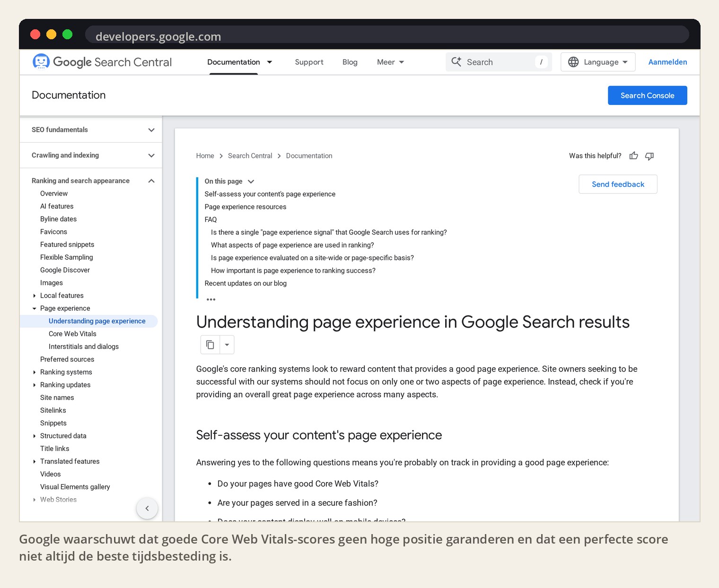Open the Meer dropdown menu
The image size is (719, 588).
(391, 62)
